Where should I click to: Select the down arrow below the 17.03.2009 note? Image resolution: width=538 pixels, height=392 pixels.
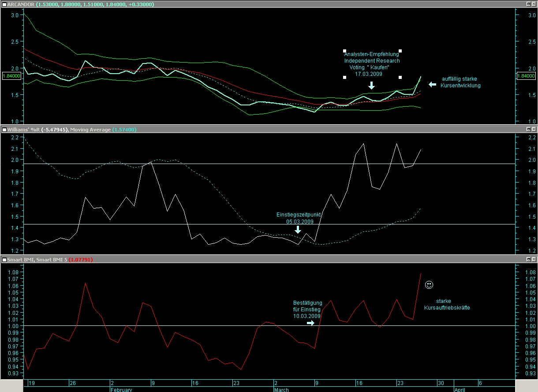372,85
